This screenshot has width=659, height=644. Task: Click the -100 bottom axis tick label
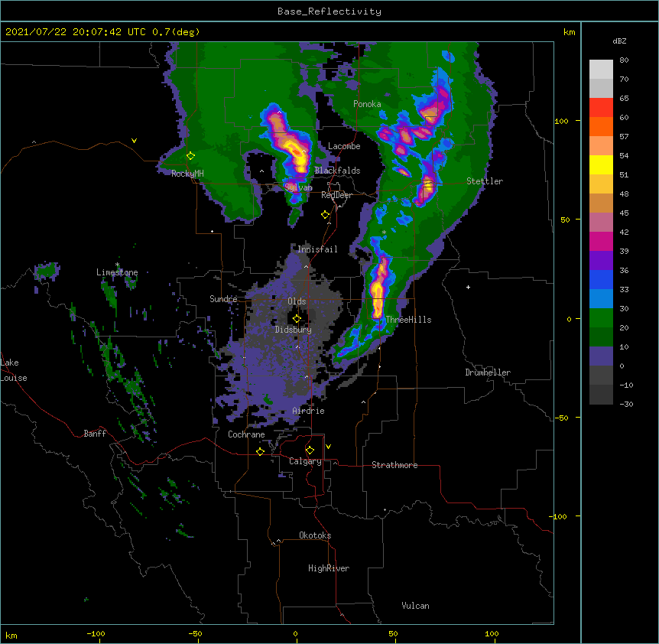pos(96,634)
